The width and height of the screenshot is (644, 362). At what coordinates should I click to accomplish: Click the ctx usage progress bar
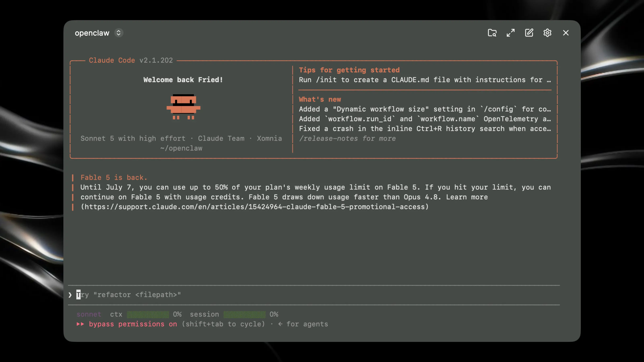148,314
